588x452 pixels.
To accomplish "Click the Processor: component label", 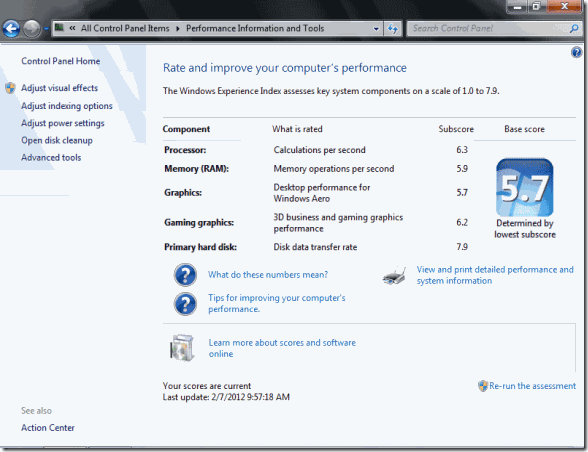I will point(185,150).
